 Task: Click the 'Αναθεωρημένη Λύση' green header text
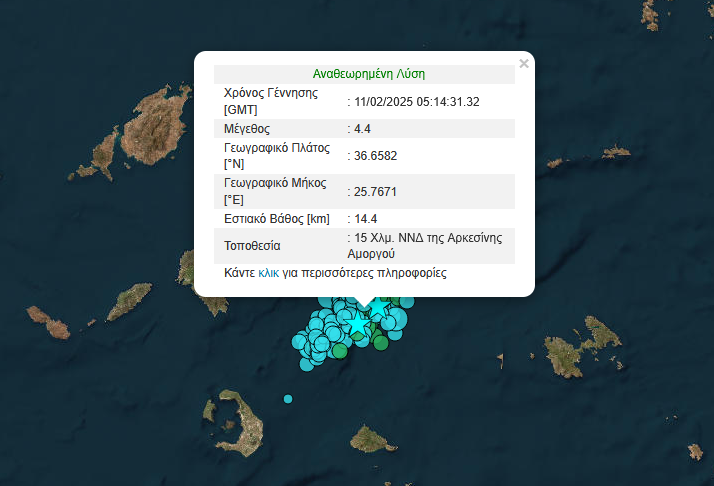coord(364,74)
